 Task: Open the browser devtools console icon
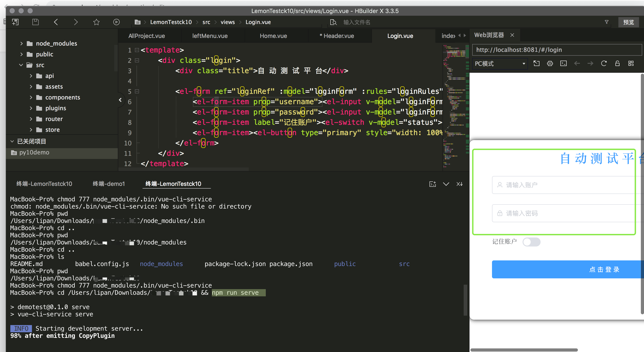click(x=563, y=63)
